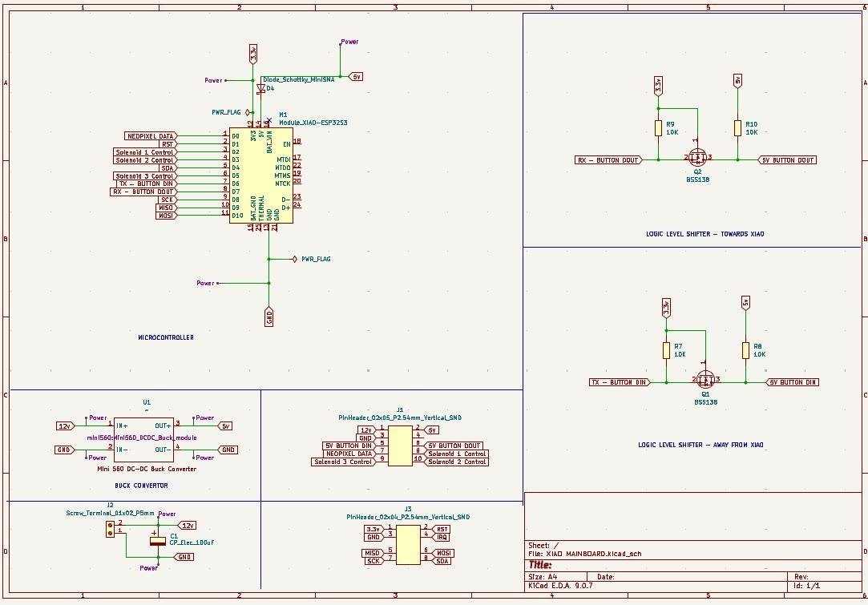Click the 3.3v label above resistor R9
This screenshot has height=605, width=868.
(658, 86)
